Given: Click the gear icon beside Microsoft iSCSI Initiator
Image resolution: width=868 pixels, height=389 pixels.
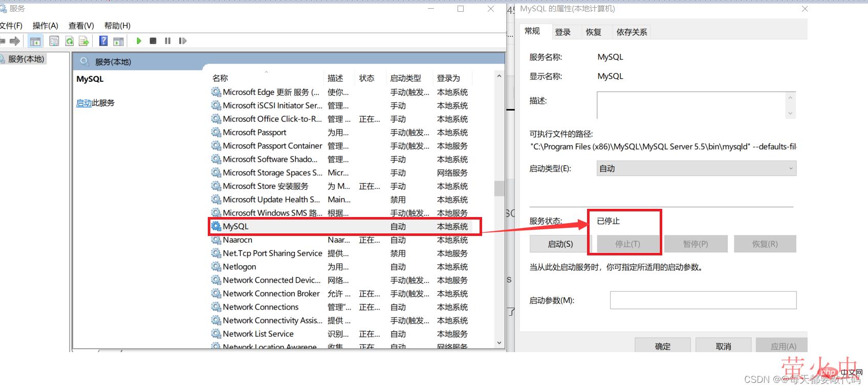Looking at the screenshot, I should (x=216, y=105).
